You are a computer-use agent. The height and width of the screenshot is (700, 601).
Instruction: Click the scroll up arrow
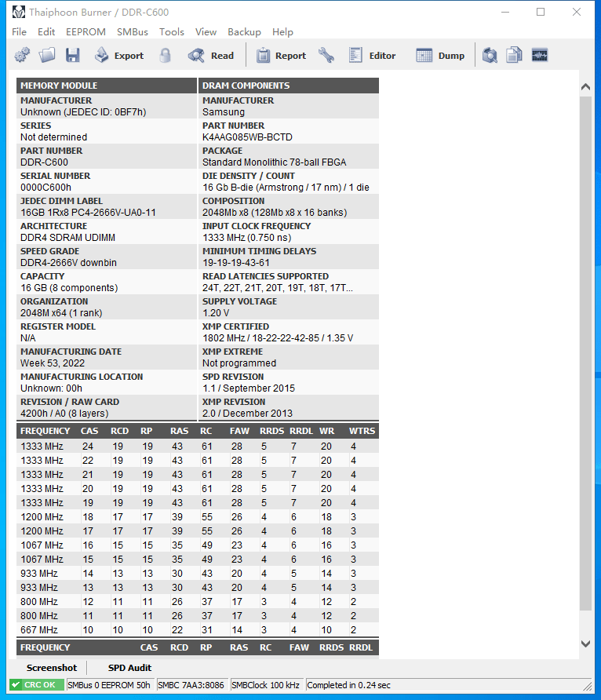tap(586, 87)
